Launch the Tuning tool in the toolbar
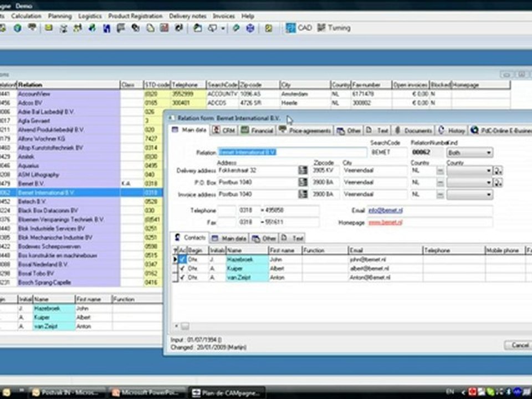 (x=334, y=28)
